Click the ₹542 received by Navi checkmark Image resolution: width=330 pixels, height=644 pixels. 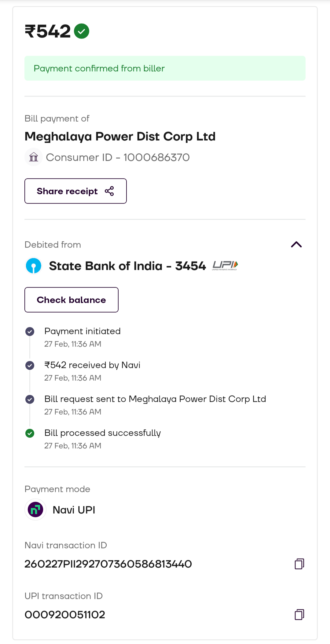click(30, 365)
